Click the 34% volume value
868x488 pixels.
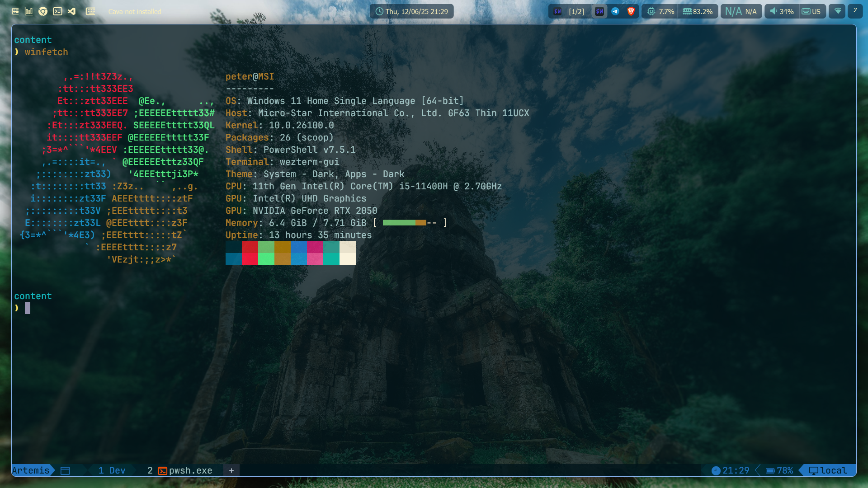[x=787, y=12]
